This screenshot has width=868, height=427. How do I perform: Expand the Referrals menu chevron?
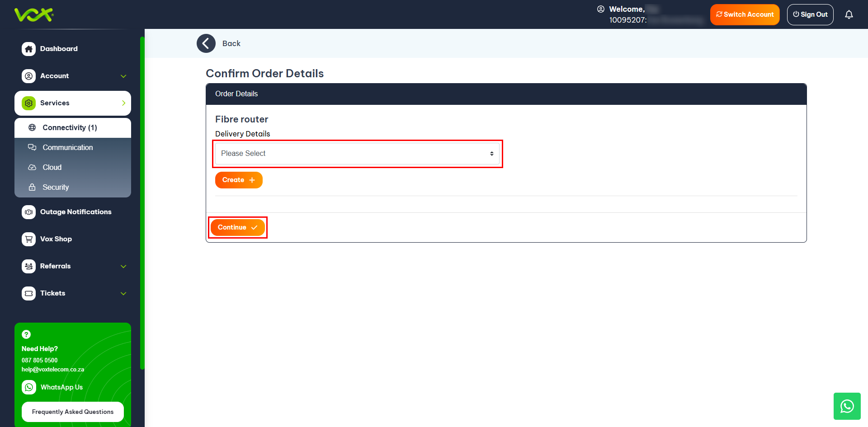pyautogui.click(x=123, y=266)
